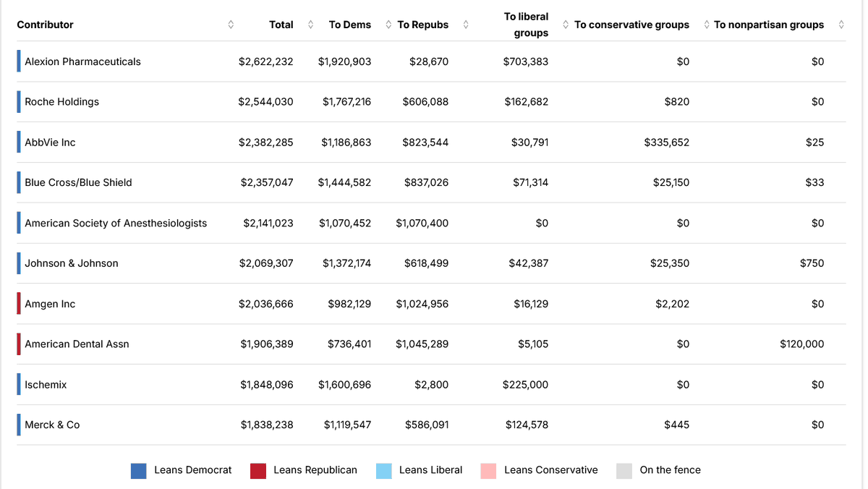This screenshot has width=868, height=489.
Task: Click Johnson & Johnson conservative value $25,350
Action: point(670,263)
